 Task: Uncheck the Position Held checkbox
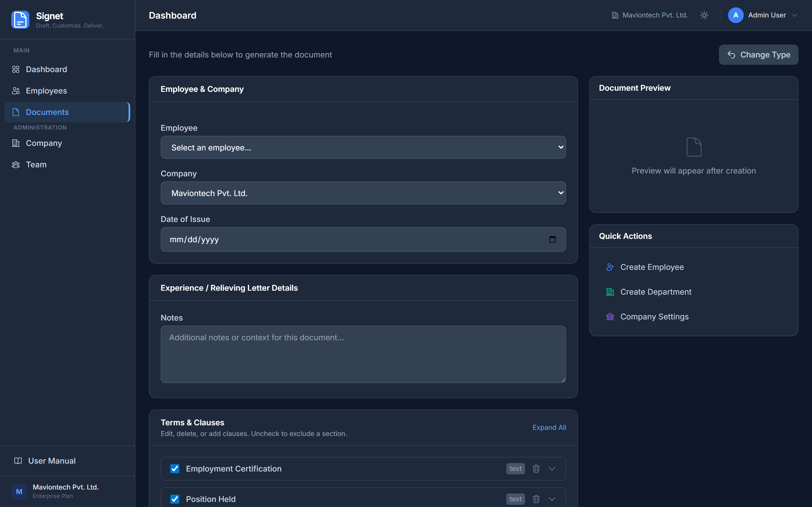pos(175,499)
